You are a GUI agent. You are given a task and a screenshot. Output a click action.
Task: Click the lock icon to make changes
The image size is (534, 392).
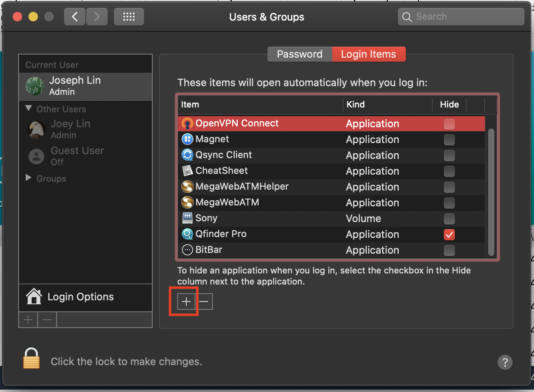(x=31, y=358)
